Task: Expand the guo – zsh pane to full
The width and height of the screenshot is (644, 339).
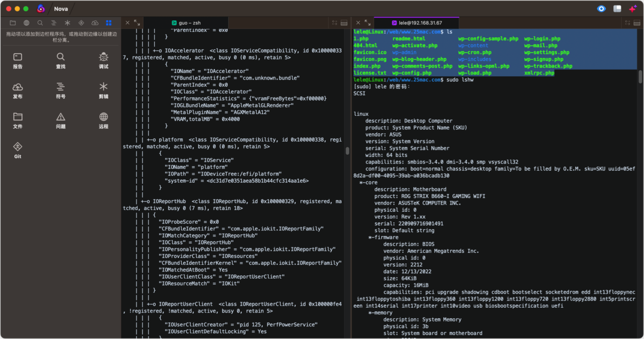Action: [137, 23]
